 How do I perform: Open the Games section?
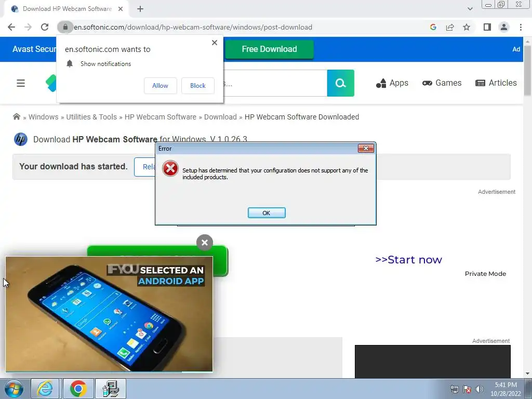point(442,83)
